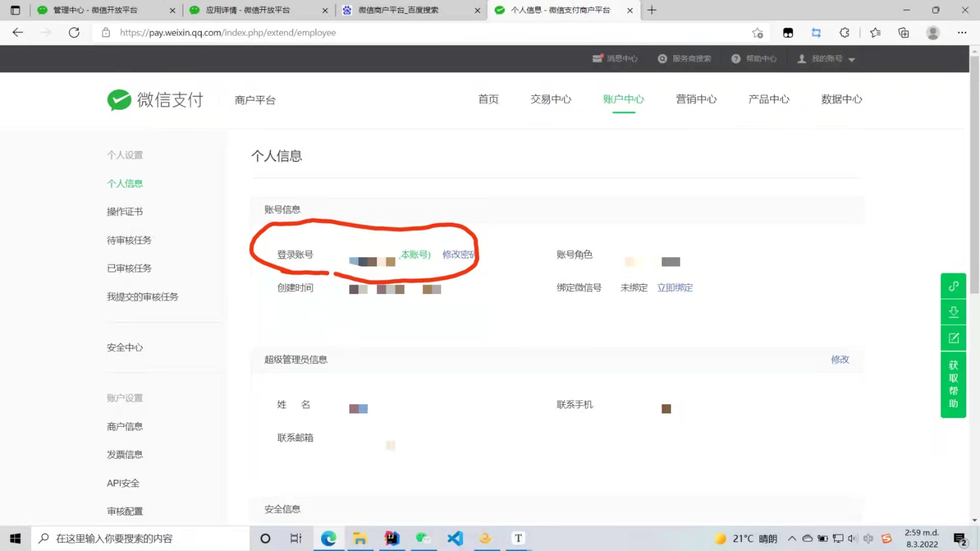
Task: Open the favorites list icon
Action: point(875,33)
